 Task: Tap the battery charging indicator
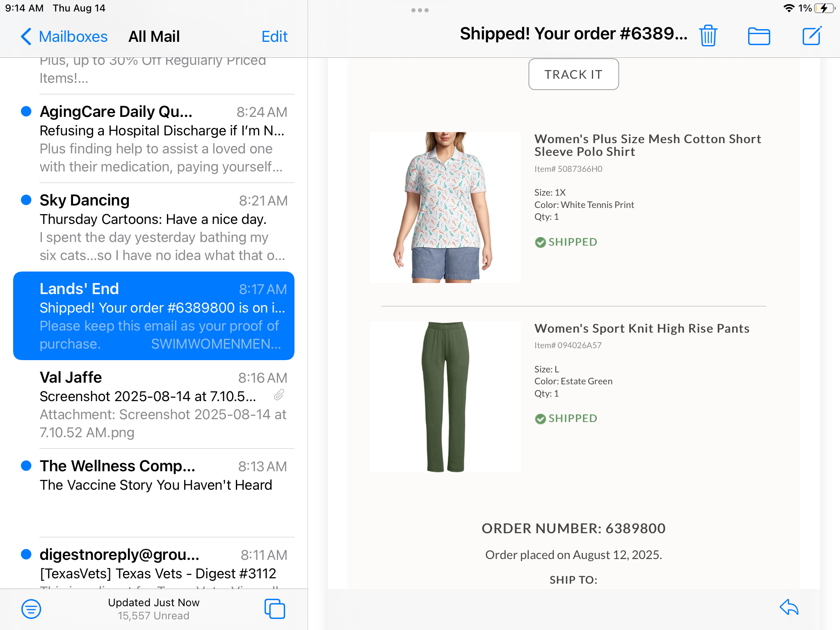[825, 8]
